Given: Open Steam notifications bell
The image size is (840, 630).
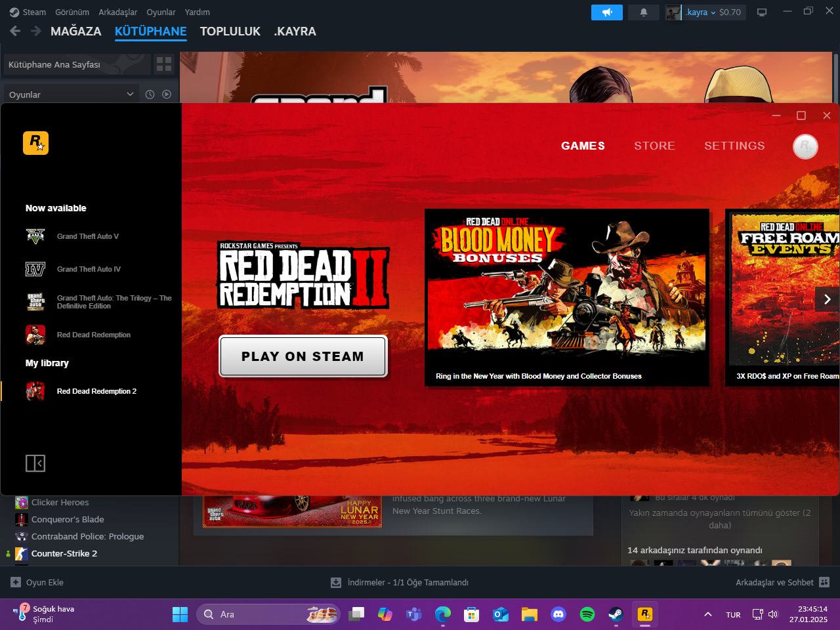Looking at the screenshot, I should click(644, 12).
